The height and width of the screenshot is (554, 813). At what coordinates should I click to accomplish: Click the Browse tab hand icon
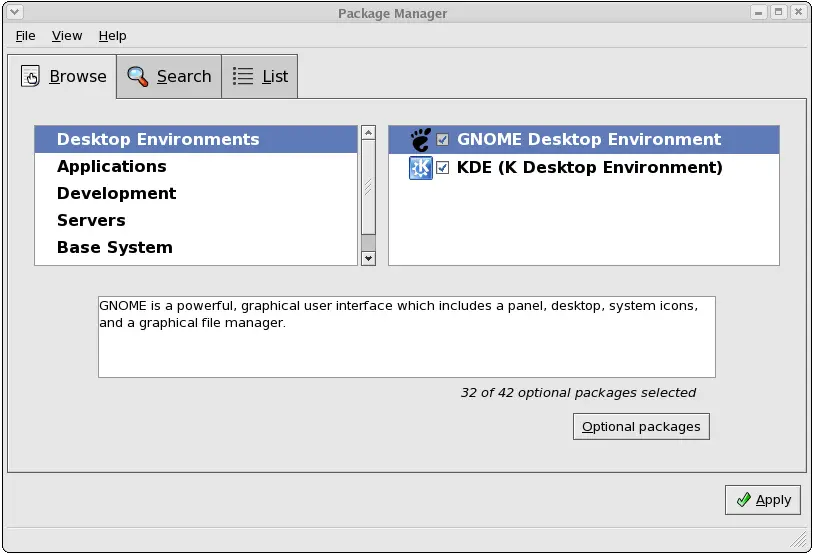[31, 77]
